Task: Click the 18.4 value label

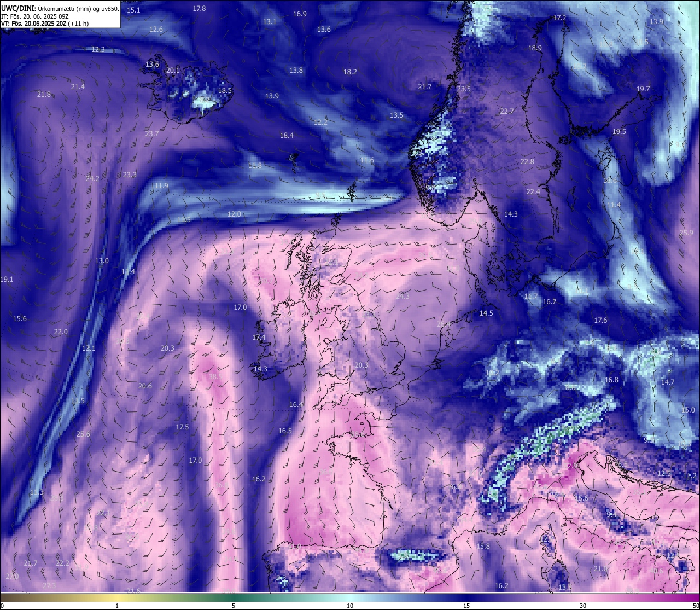Action: pos(287,135)
